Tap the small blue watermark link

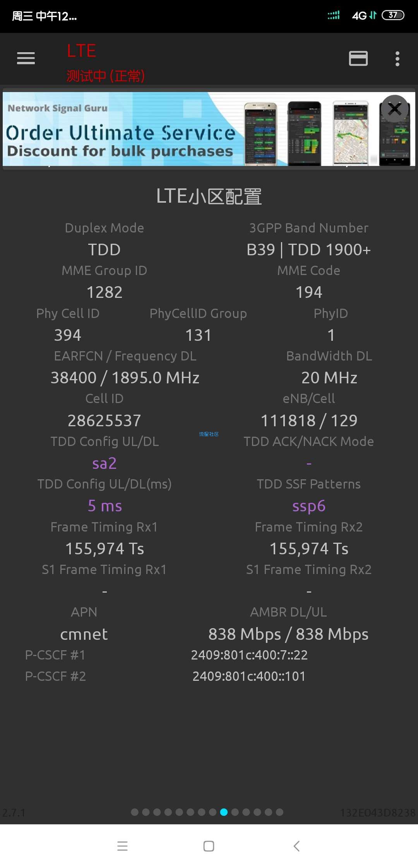(209, 434)
